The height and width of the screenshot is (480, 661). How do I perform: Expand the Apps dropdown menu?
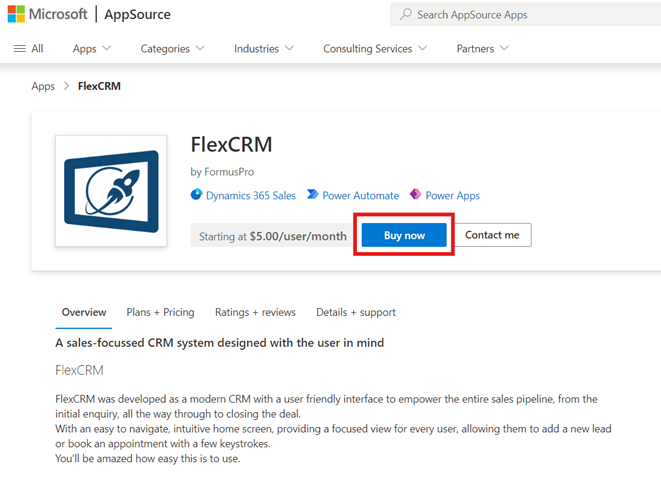[x=92, y=48]
